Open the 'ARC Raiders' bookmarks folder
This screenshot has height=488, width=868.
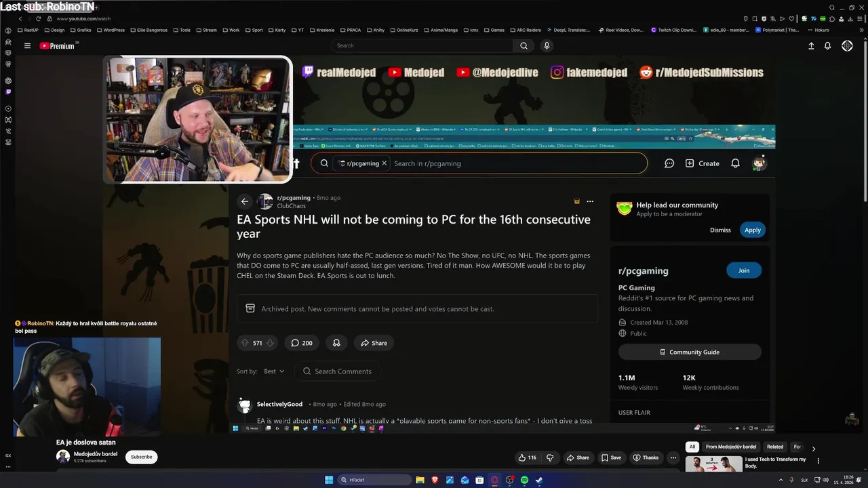(x=525, y=30)
